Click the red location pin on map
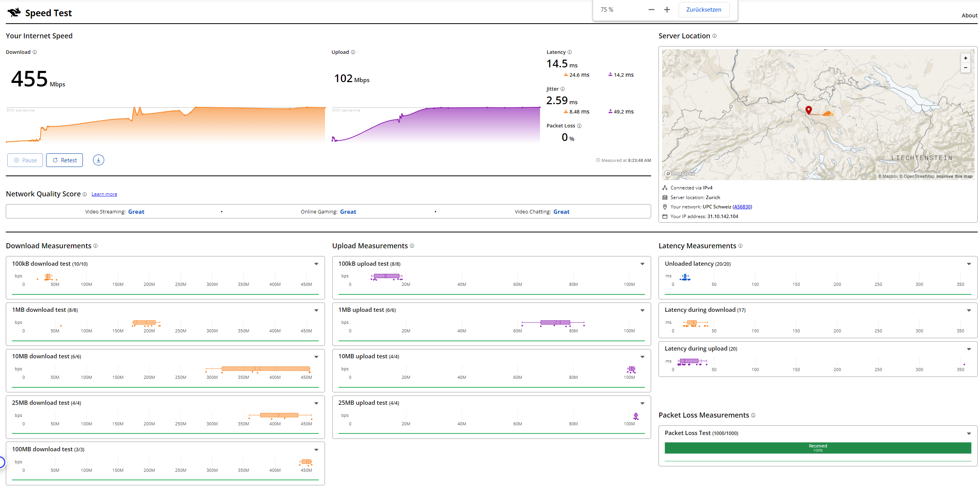Image resolution: width=980 pixels, height=490 pixels. 808,110
